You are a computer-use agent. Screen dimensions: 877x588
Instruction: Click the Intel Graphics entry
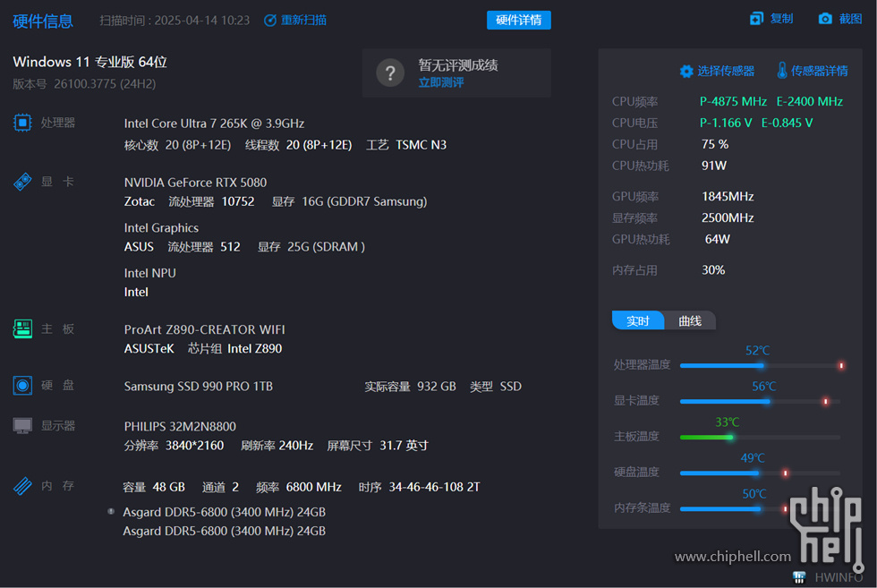(x=161, y=227)
